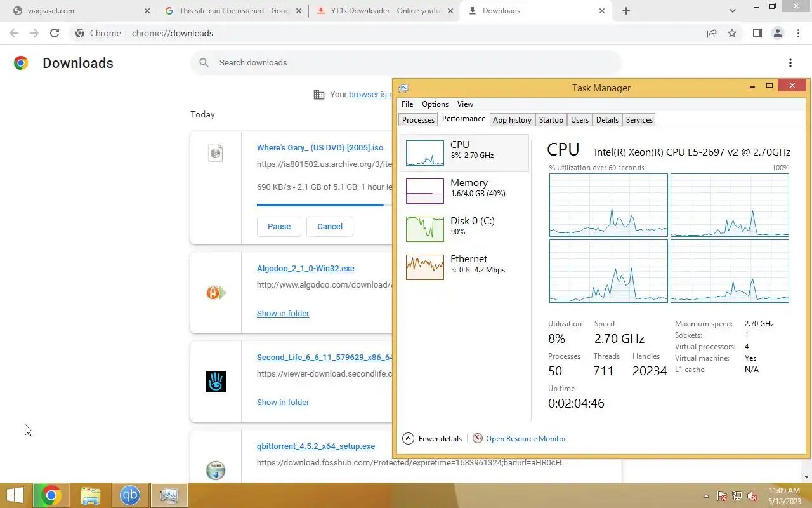Open File Explorer from the taskbar
Screen dimensions: 812x508
[91, 495]
